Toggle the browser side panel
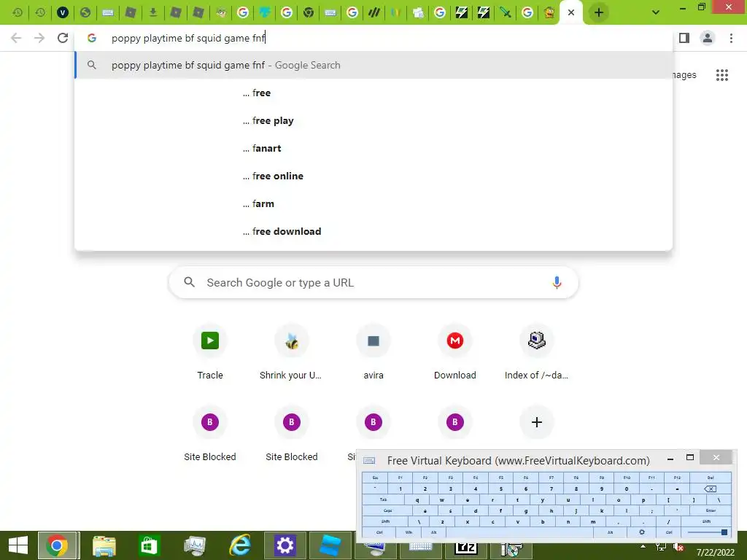 click(x=684, y=38)
